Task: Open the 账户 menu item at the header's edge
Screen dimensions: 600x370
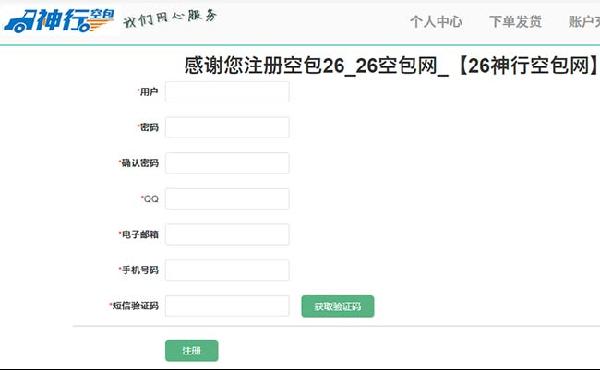Action: 584,22
